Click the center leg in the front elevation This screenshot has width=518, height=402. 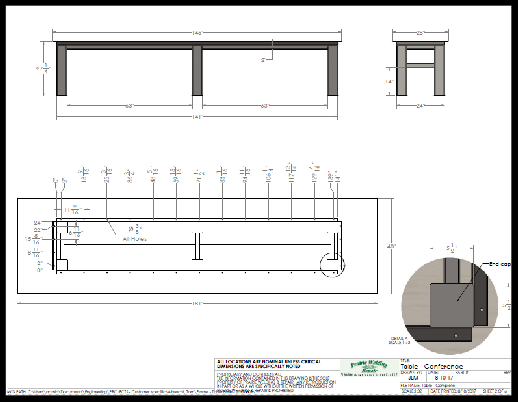pyautogui.click(x=197, y=70)
